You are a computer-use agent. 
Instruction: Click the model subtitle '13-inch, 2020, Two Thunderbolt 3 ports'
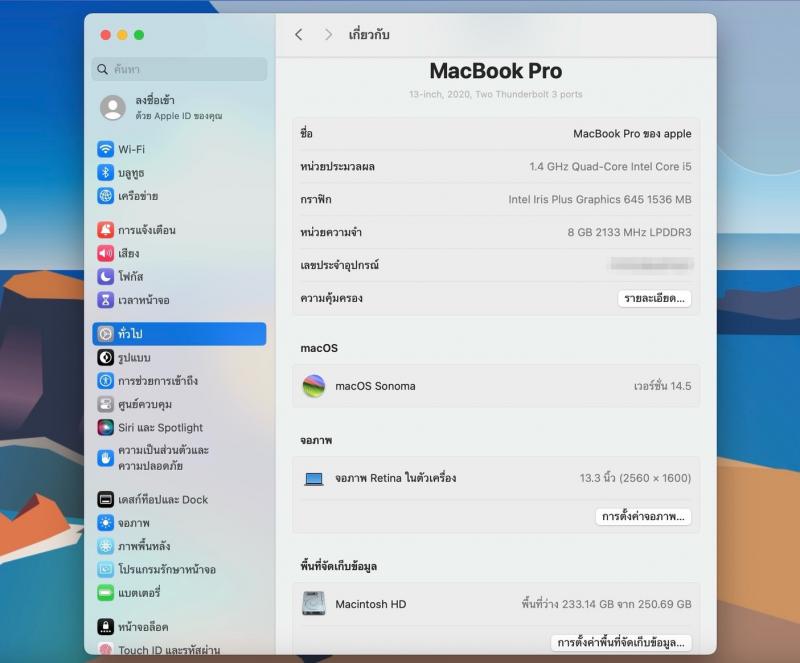[x=495, y=94]
